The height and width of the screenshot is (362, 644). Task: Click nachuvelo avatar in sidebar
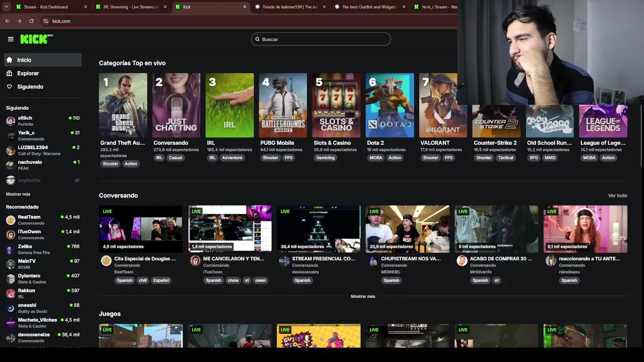[11, 165]
